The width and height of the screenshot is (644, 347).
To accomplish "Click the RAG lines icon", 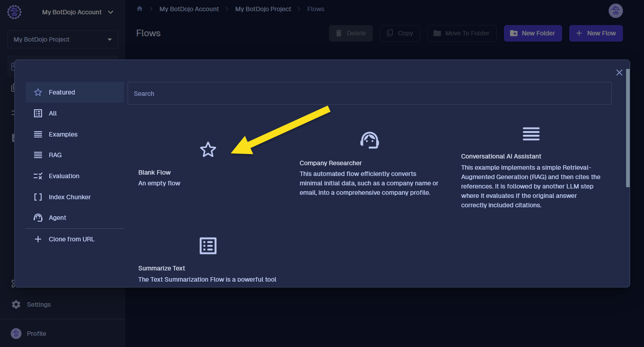I will [x=38, y=155].
